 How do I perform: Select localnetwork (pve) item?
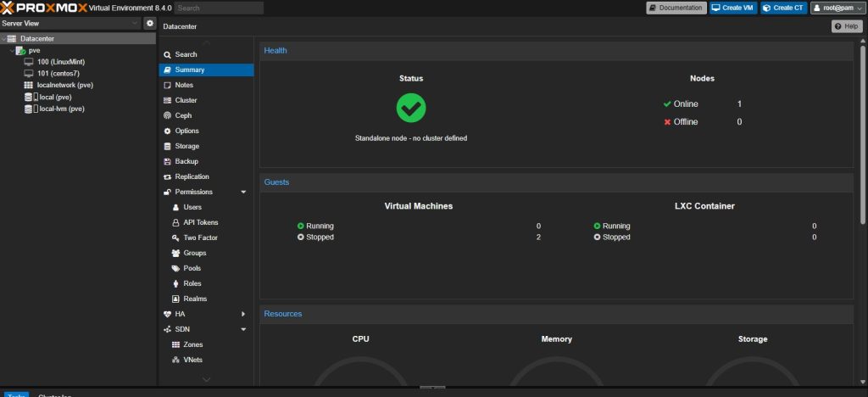coord(64,86)
